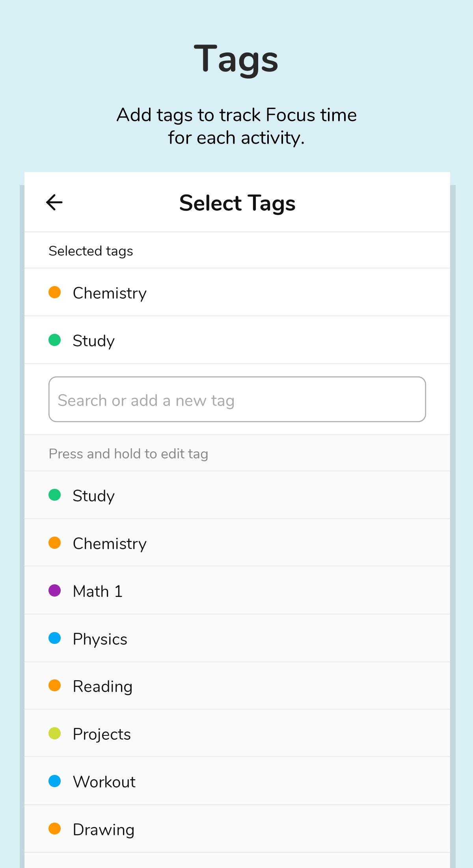Click the orange dot beside Reading
The image size is (473, 868).
point(55,686)
